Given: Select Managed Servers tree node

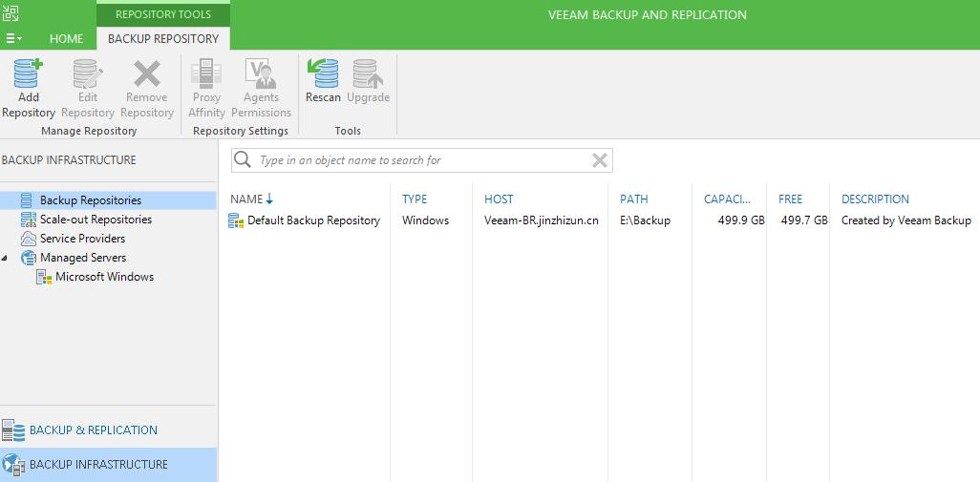Looking at the screenshot, I should tap(83, 258).
